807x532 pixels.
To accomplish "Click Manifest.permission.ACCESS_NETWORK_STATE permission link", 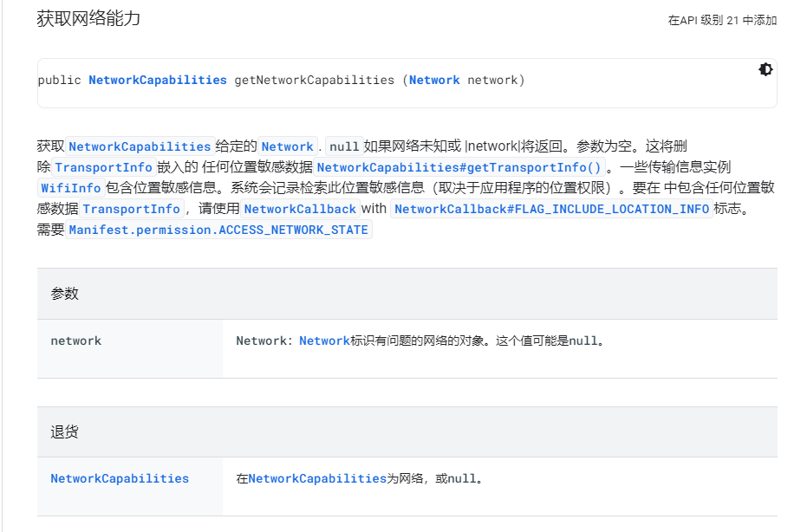I will point(219,230).
